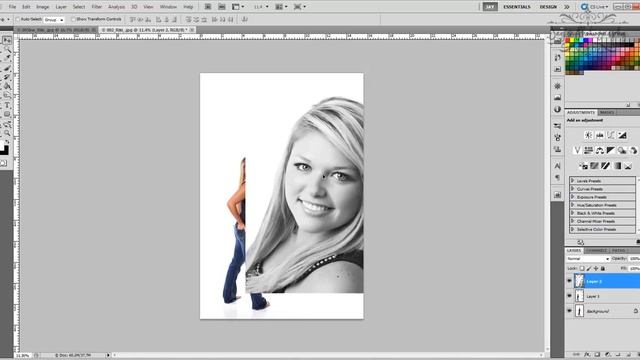Switch to Design workspace
Viewport: 640px width, 360px height.
point(548,7)
